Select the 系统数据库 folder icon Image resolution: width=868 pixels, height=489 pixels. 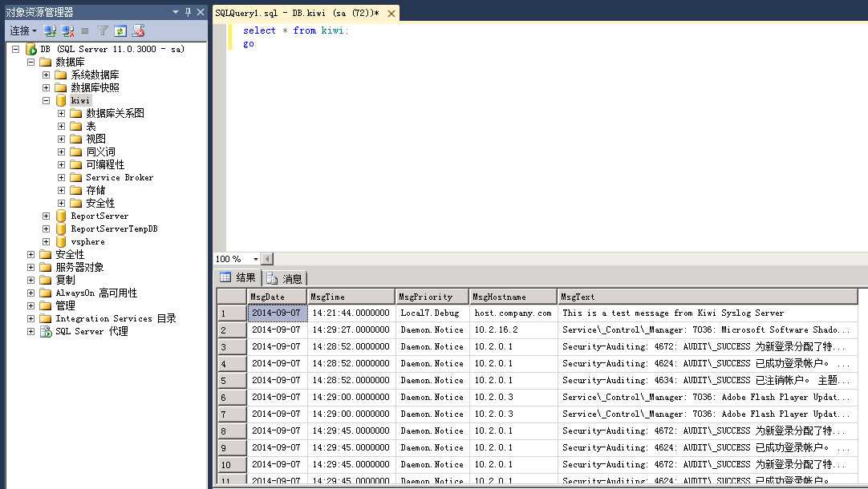click(61, 75)
